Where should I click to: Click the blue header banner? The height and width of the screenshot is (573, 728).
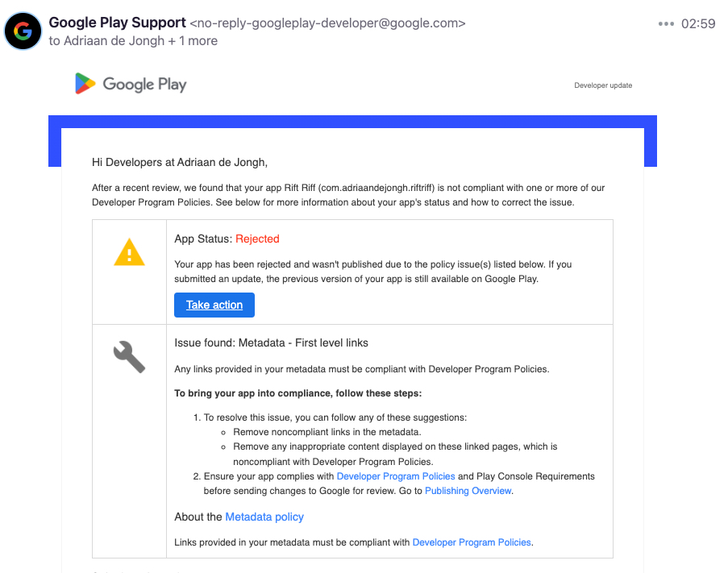(x=352, y=122)
